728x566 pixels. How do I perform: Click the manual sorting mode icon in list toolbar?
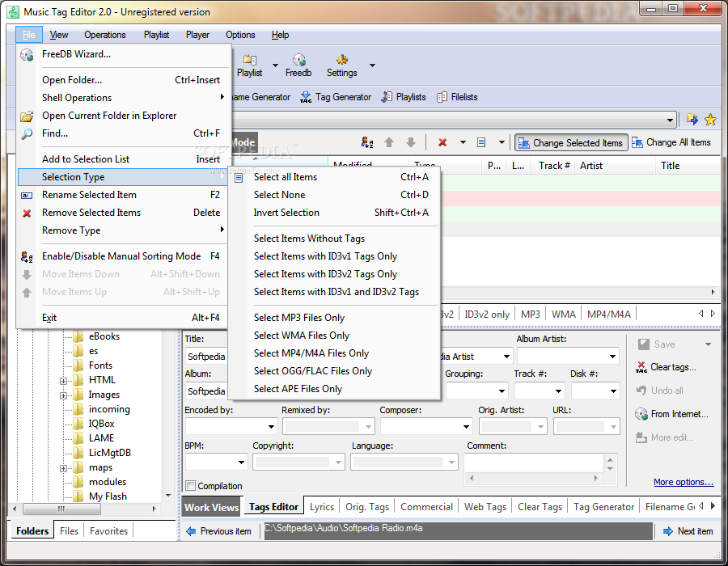click(x=367, y=142)
